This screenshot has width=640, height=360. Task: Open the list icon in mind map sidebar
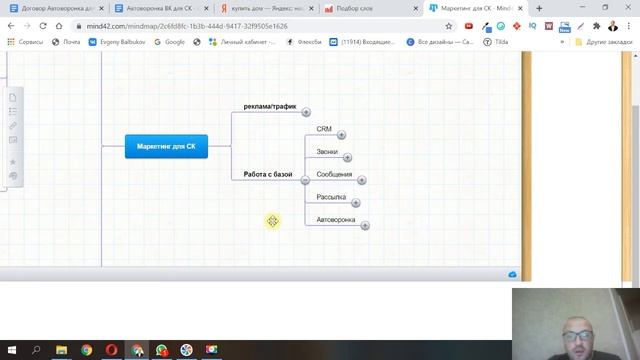coord(13,111)
